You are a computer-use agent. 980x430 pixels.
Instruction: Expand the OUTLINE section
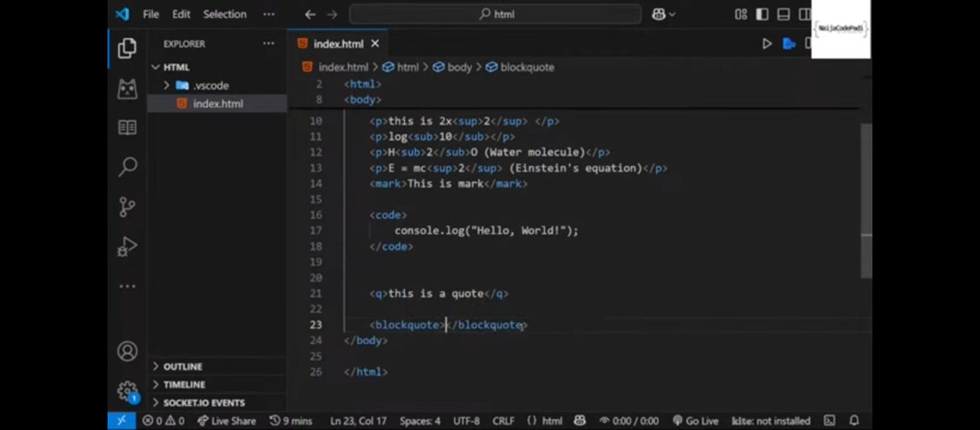click(x=216, y=366)
